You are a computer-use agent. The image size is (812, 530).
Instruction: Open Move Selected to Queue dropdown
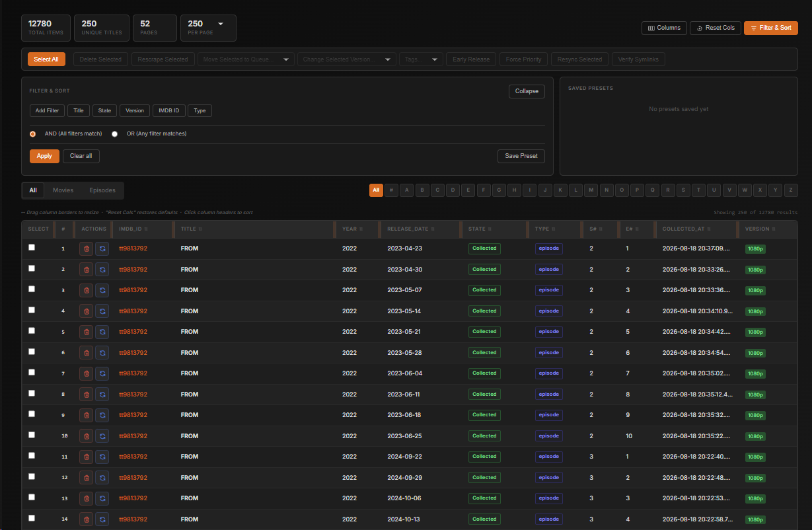pyautogui.click(x=246, y=59)
